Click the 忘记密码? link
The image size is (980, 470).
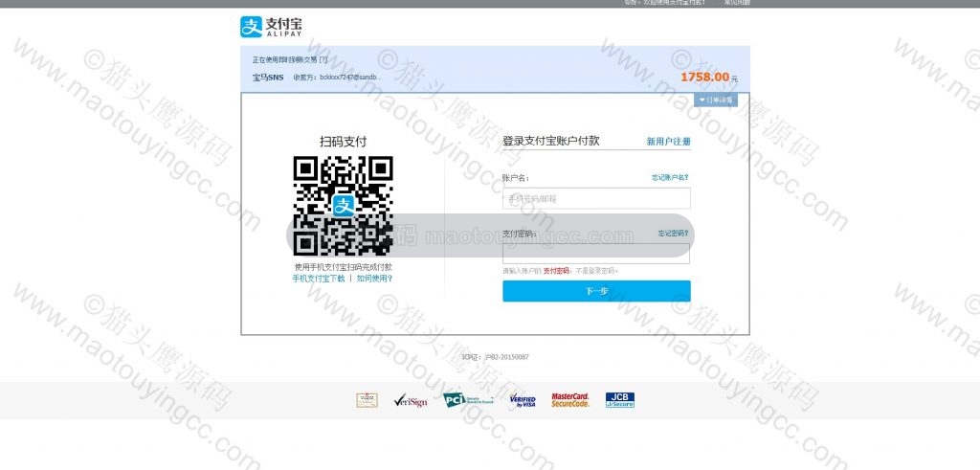673,234
